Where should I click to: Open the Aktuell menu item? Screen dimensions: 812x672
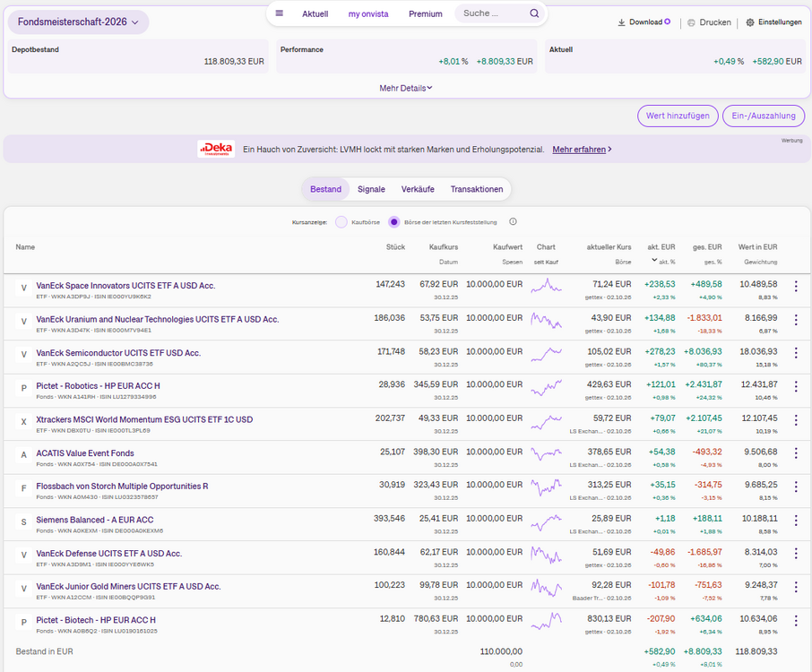(315, 14)
